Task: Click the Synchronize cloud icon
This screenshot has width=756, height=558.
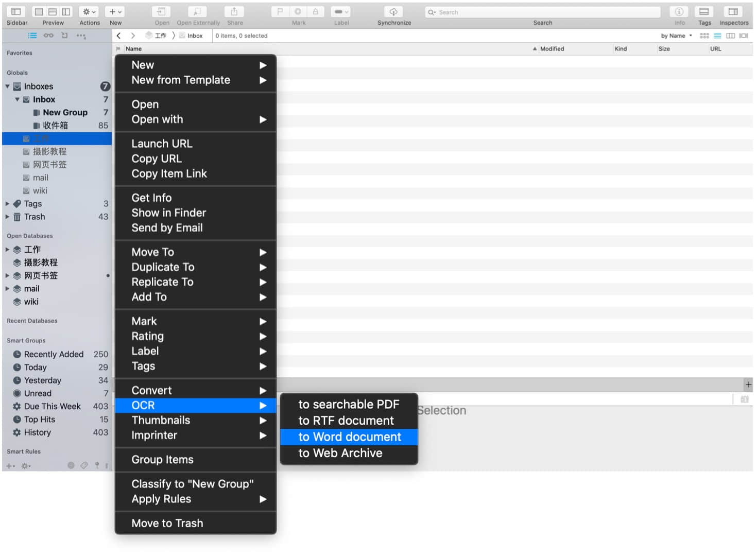Action: tap(393, 11)
